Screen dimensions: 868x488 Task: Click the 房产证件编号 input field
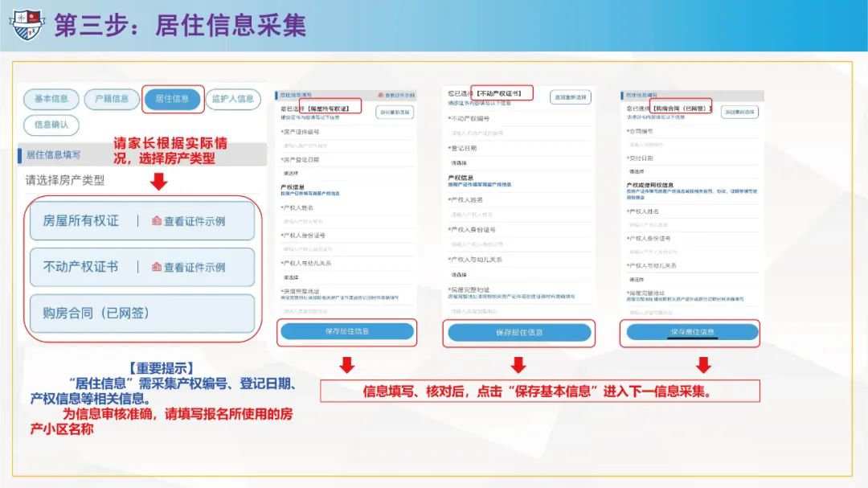pos(347,146)
